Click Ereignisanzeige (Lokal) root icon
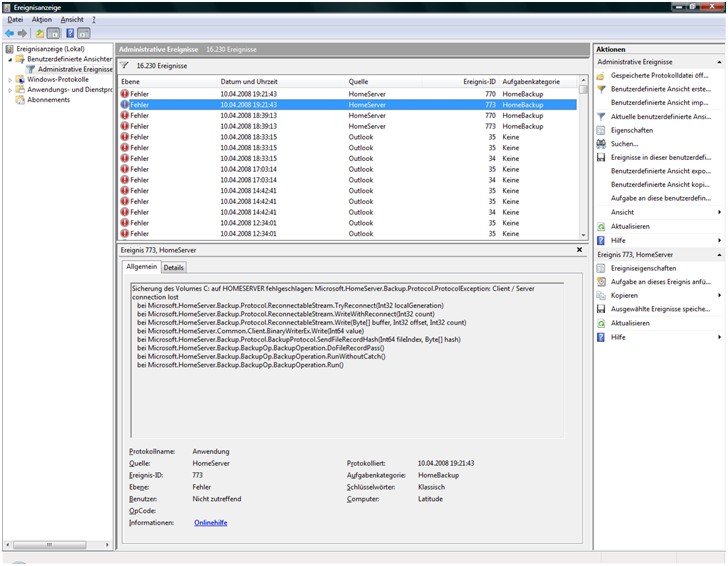Screen dimensions: 728x566 (x=9, y=49)
